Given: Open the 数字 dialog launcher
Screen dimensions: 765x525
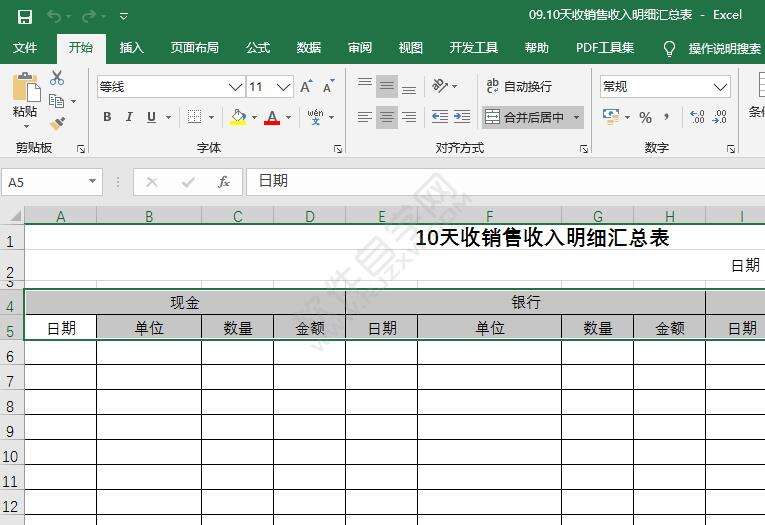Looking at the screenshot, I should click(731, 149).
